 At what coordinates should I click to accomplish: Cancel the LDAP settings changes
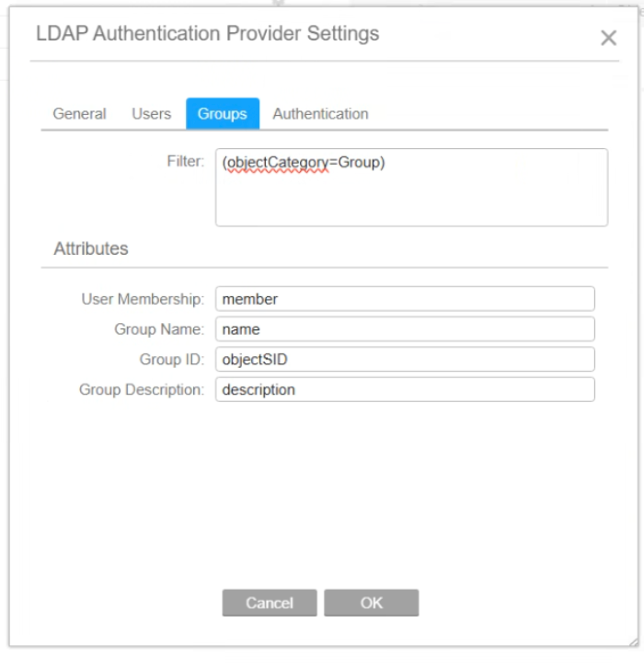coord(270,603)
